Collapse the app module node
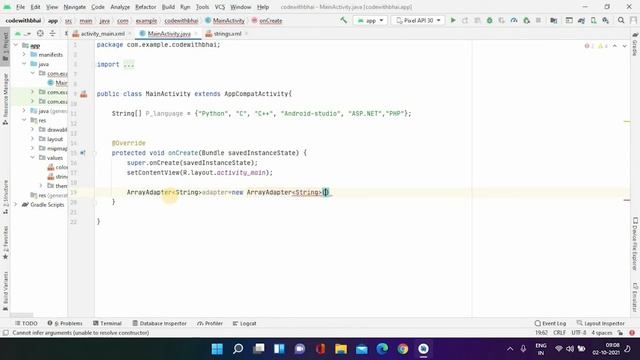Image resolution: width=640 pixels, height=360 pixels. [16, 45]
